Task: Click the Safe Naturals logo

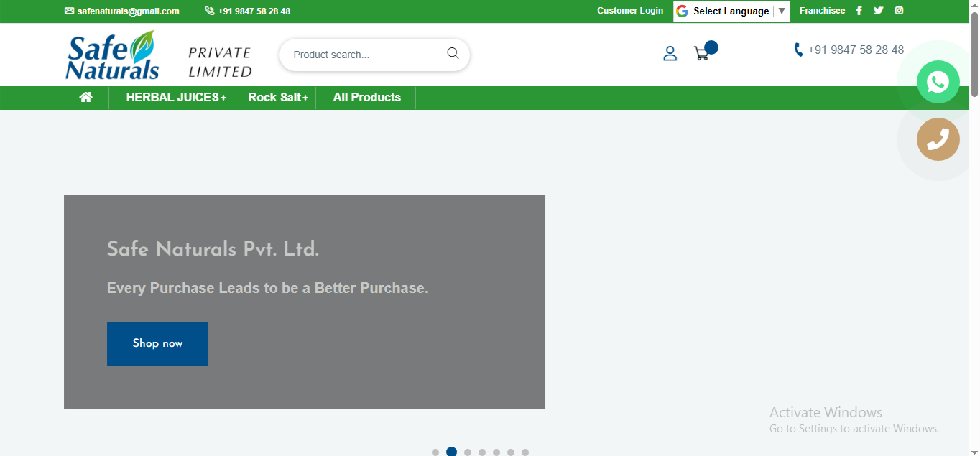Action: click(113, 55)
